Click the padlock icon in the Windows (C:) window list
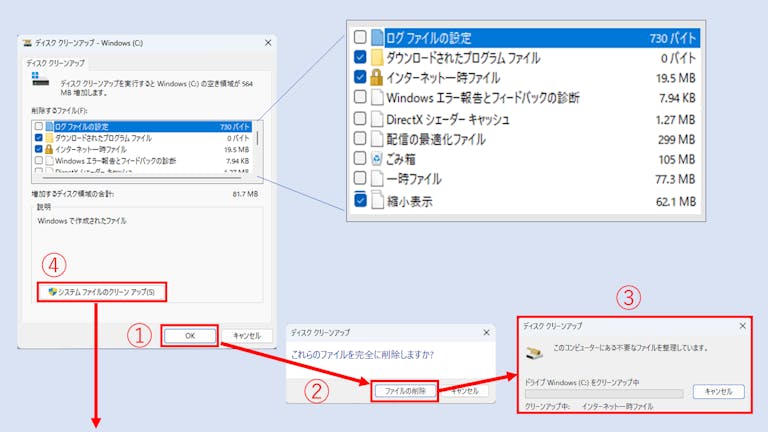Viewport: 768px width, 432px height. pos(49,149)
